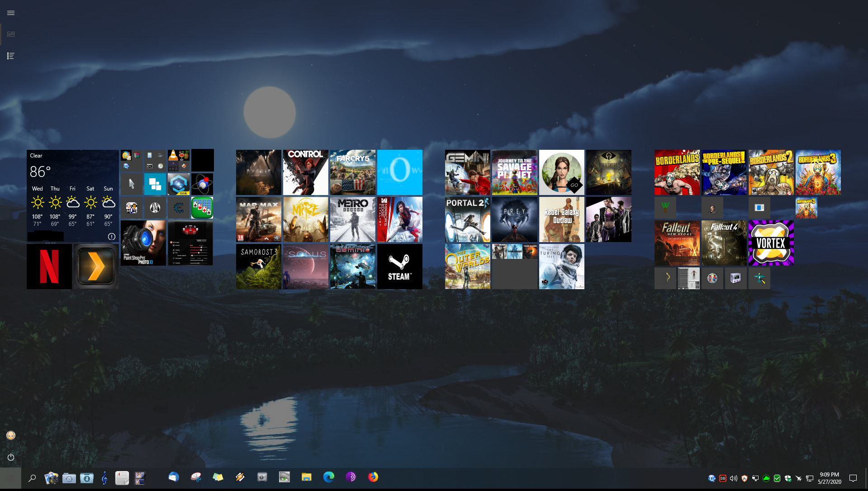
Task: Launch the Borderlands 2 tile
Action: (x=771, y=172)
